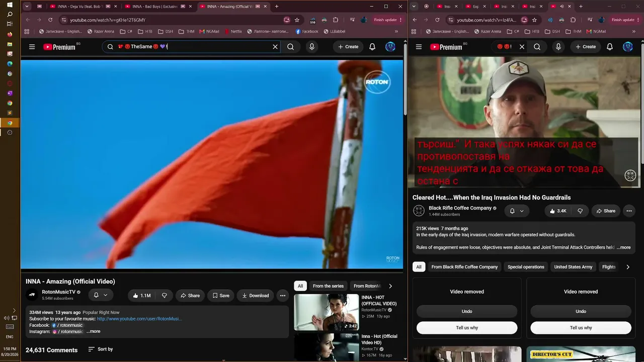Share the INNA - Amazing video
This screenshot has width=644, height=362.
click(x=190, y=296)
